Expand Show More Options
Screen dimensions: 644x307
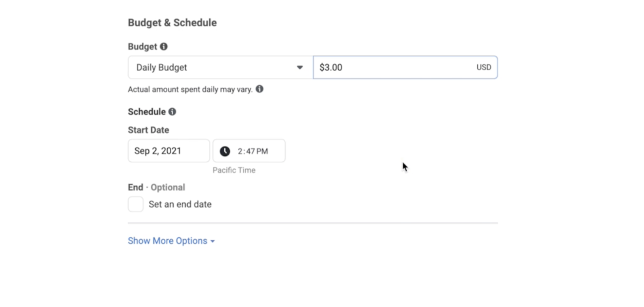[167, 241]
